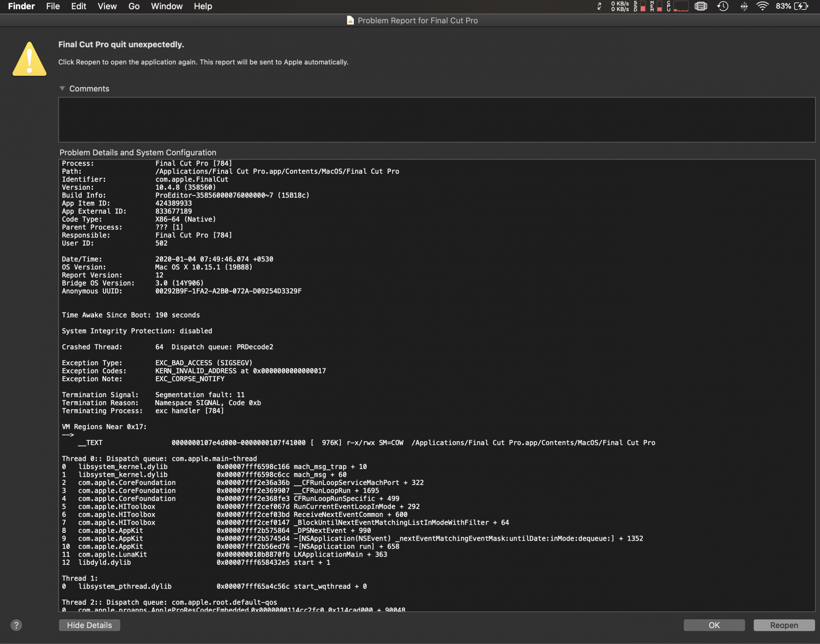Open the help question mark button
820x644 pixels.
(16, 625)
